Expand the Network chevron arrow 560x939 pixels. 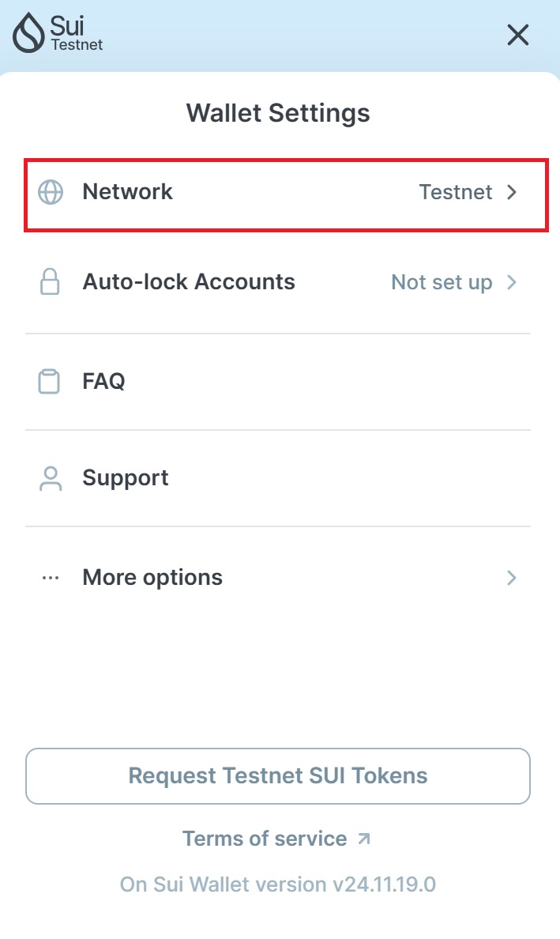point(512,192)
